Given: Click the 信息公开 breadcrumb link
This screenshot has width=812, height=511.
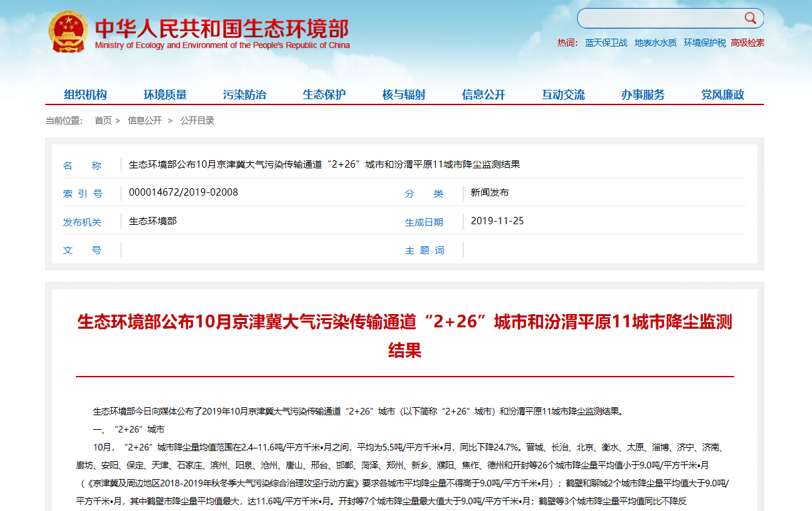Looking at the screenshot, I should pos(144,120).
